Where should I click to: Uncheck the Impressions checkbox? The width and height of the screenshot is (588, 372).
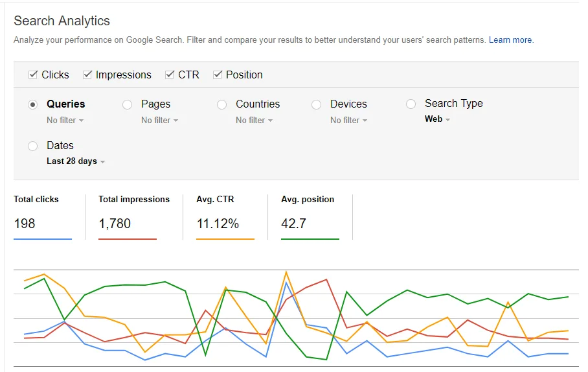tap(87, 75)
